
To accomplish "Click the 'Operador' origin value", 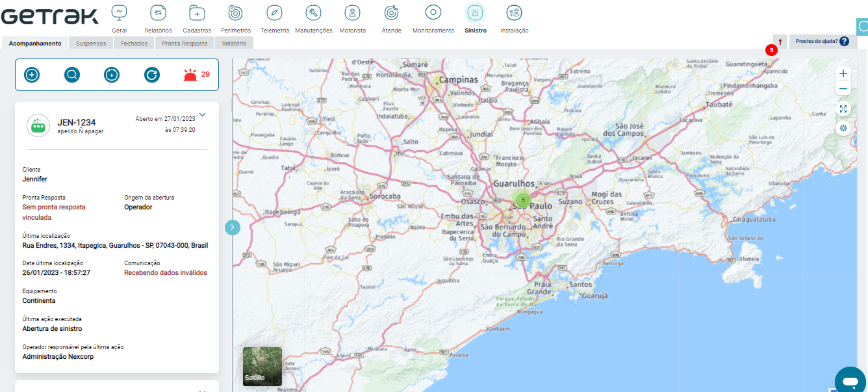I will pyautogui.click(x=138, y=207).
